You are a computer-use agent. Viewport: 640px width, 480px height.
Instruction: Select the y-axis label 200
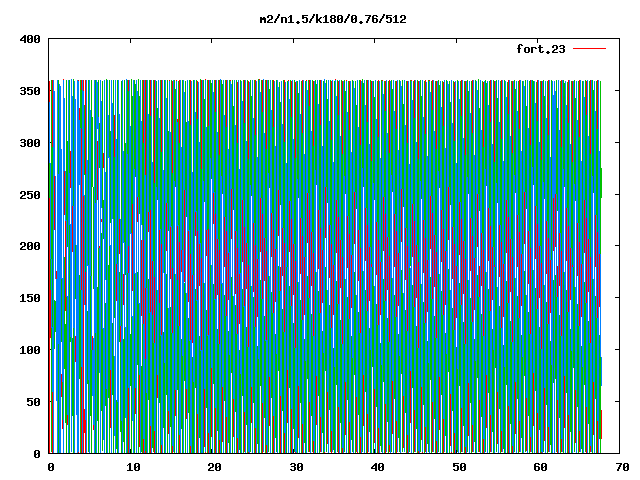[30, 246]
